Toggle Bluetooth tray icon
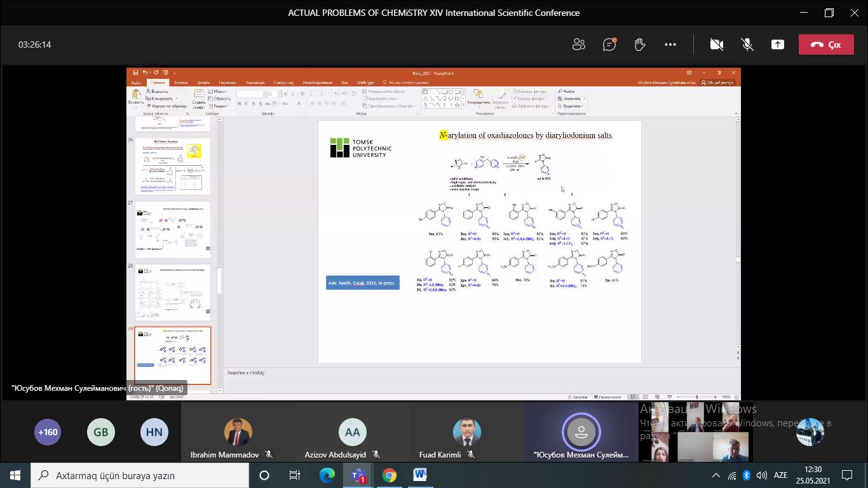The width and height of the screenshot is (868, 488). click(747, 475)
